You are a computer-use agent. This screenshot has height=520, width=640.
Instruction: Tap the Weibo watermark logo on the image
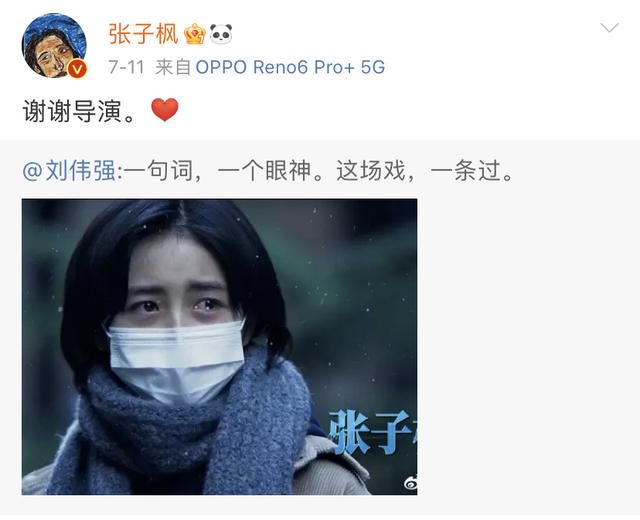click(410, 483)
